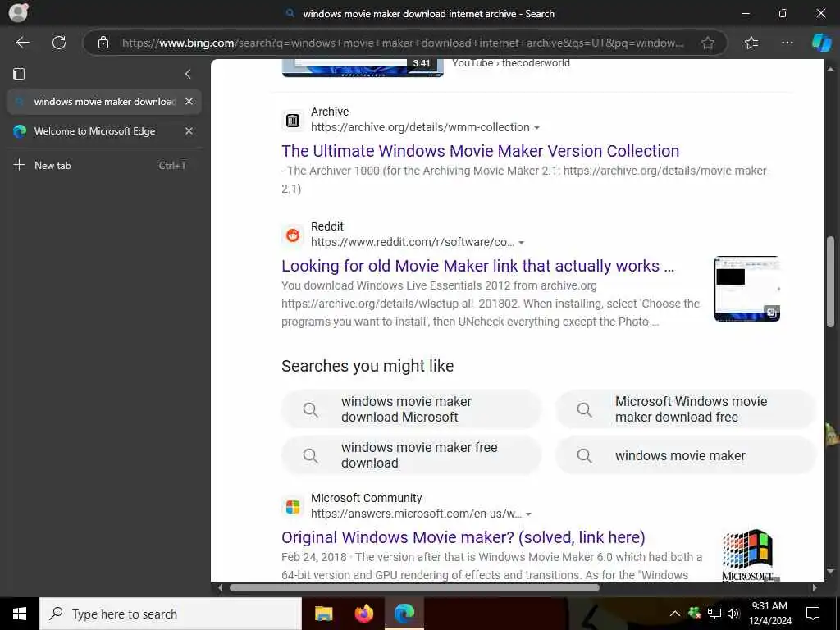
Task: Click the address bar URL field
Action: [x=402, y=43]
